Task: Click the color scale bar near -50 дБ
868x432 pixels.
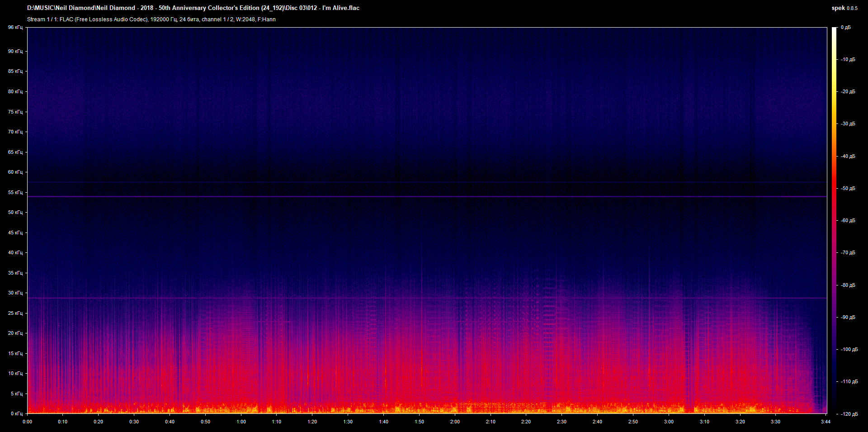Action: click(x=834, y=188)
